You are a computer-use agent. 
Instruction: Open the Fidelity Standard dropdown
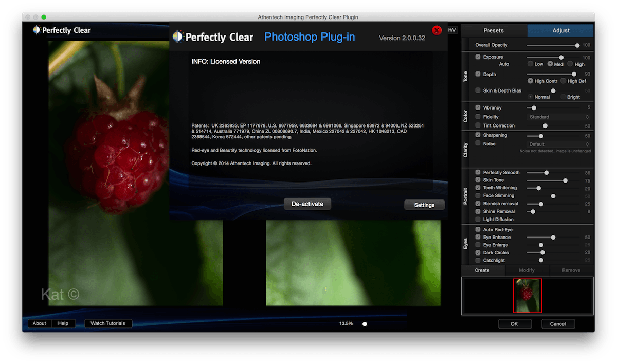[558, 117]
